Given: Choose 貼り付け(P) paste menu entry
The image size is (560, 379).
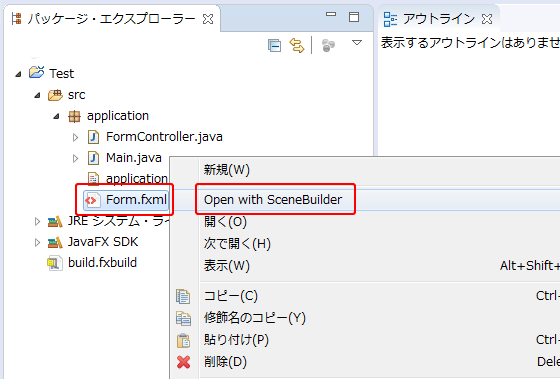Looking at the screenshot, I should (x=236, y=340).
